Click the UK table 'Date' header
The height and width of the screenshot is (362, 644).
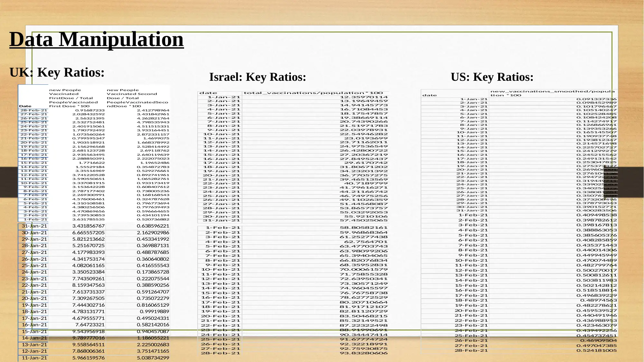(25, 106)
